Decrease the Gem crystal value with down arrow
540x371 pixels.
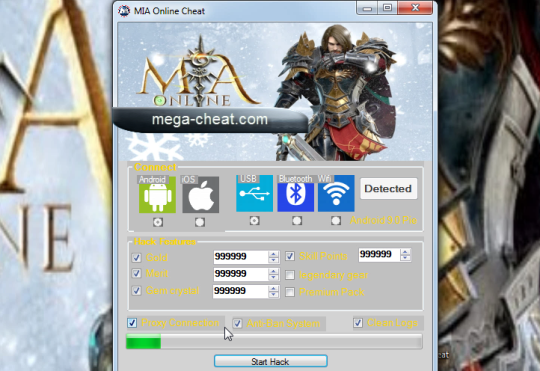tap(274, 295)
